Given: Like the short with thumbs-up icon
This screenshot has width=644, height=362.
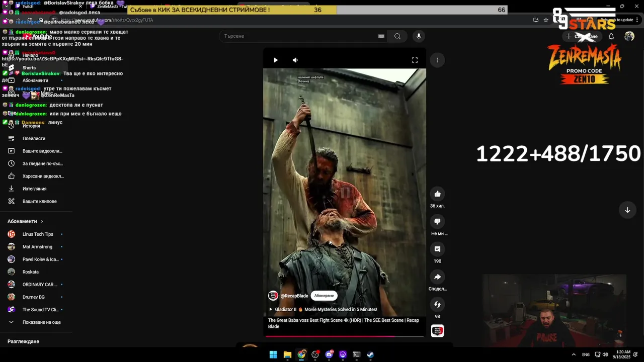Looking at the screenshot, I should [x=437, y=194].
